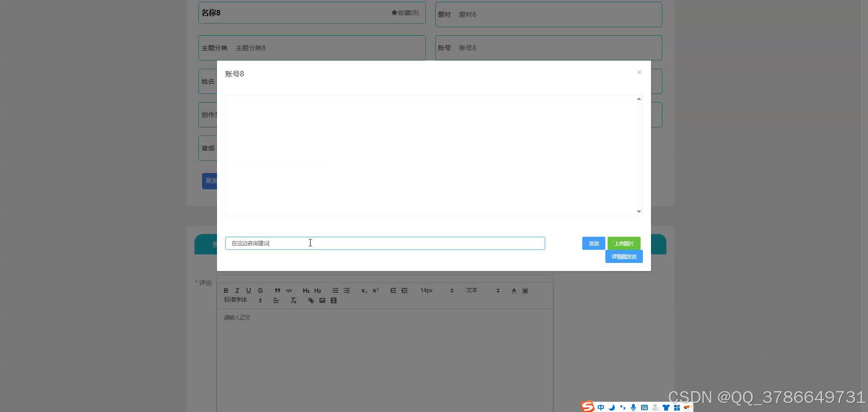Open the 文本 header style dropdown
The height and width of the screenshot is (412, 868).
point(483,290)
